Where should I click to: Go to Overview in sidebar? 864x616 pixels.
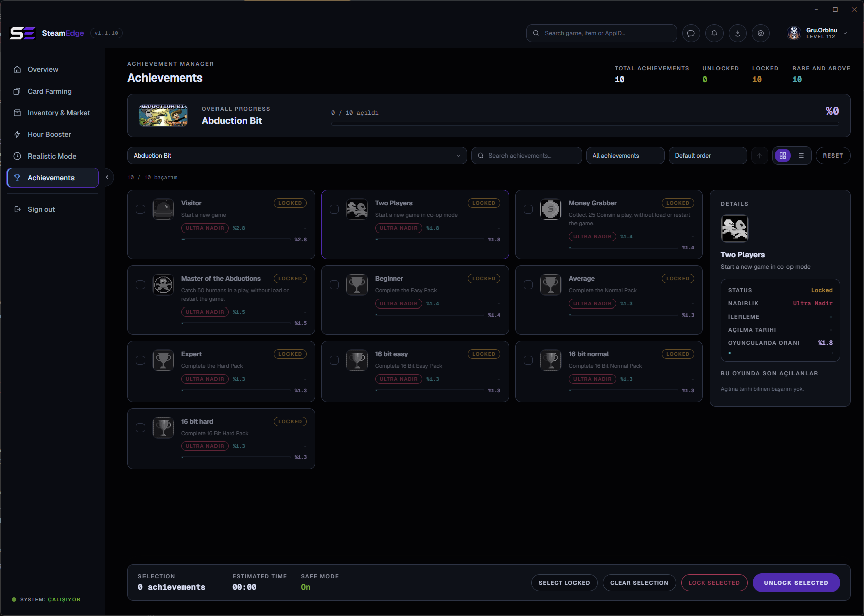pos(52,69)
